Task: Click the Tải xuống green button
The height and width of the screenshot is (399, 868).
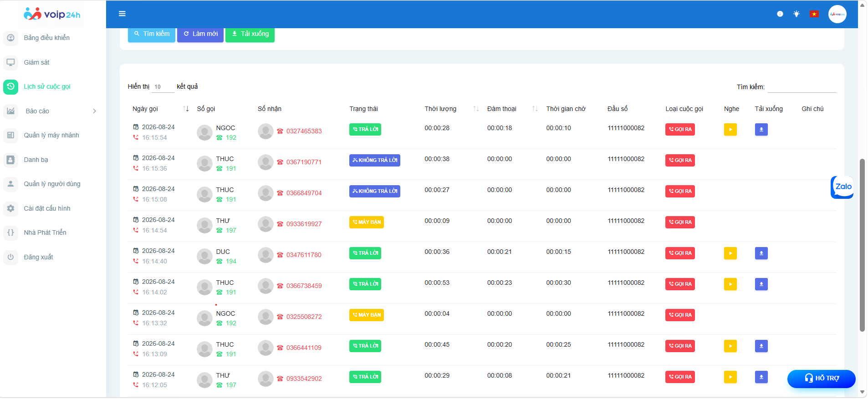Action: point(250,34)
